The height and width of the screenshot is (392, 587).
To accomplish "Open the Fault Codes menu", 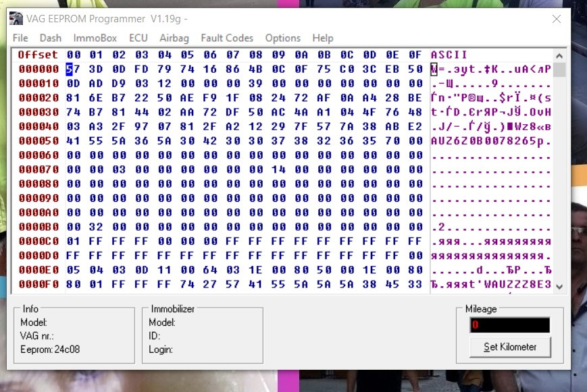I will tap(226, 38).
